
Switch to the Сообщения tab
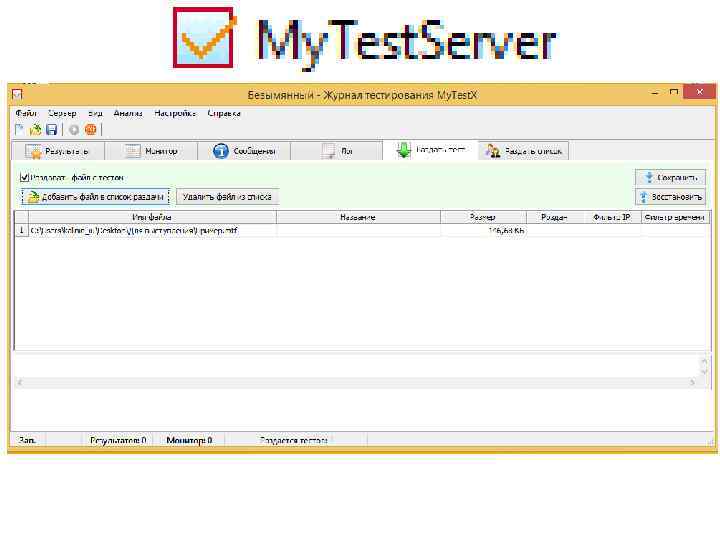[x=244, y=151]
